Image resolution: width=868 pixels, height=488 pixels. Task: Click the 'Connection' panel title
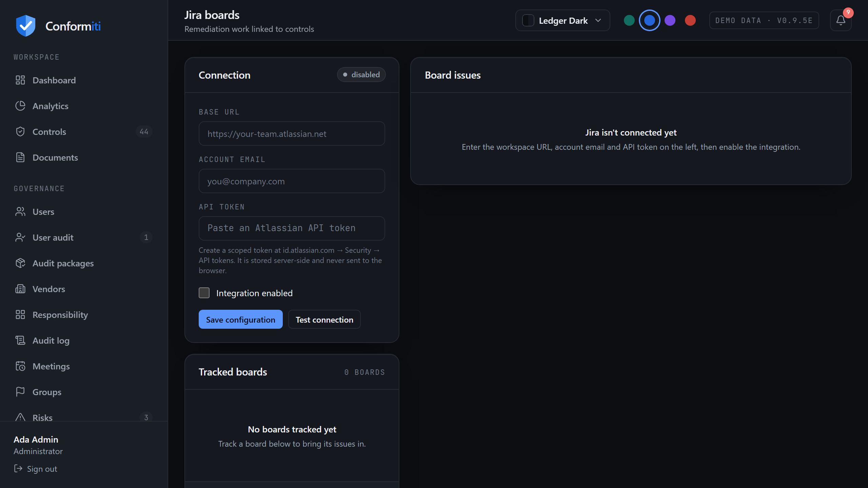[x=224, y=75]
